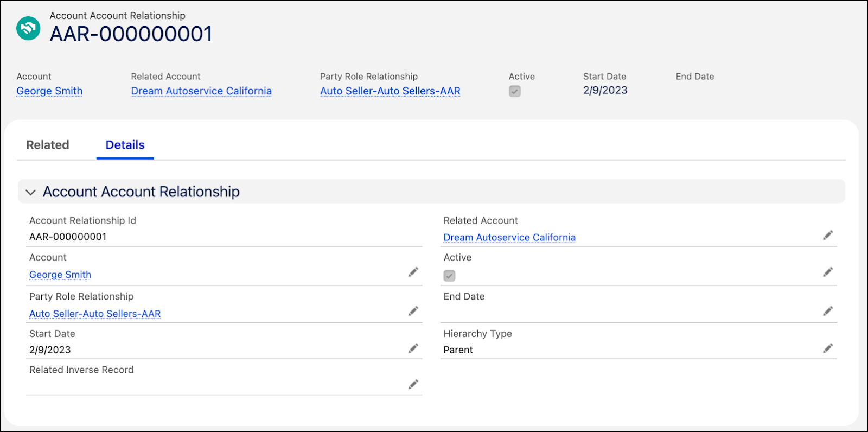Image resolution: width=868 pixels, height=432 pixels.
Task: Click the Hierarchy Type value Parent
Action: (x=458, y=350)
